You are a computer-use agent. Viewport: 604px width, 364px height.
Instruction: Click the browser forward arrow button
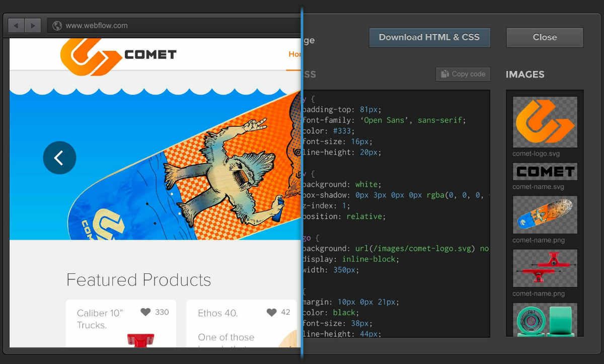[33, 25]
